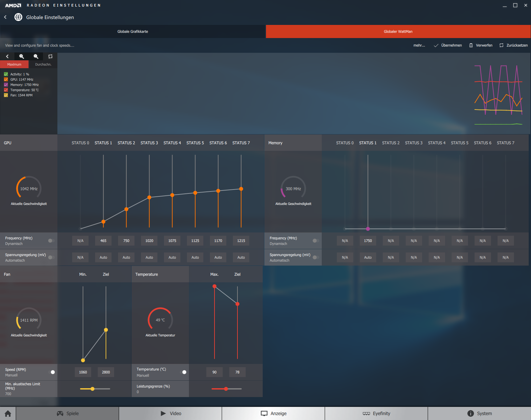Zoom out on the history graph
The width and height of the screenshot is (531, 420).
tap(36, 56)
